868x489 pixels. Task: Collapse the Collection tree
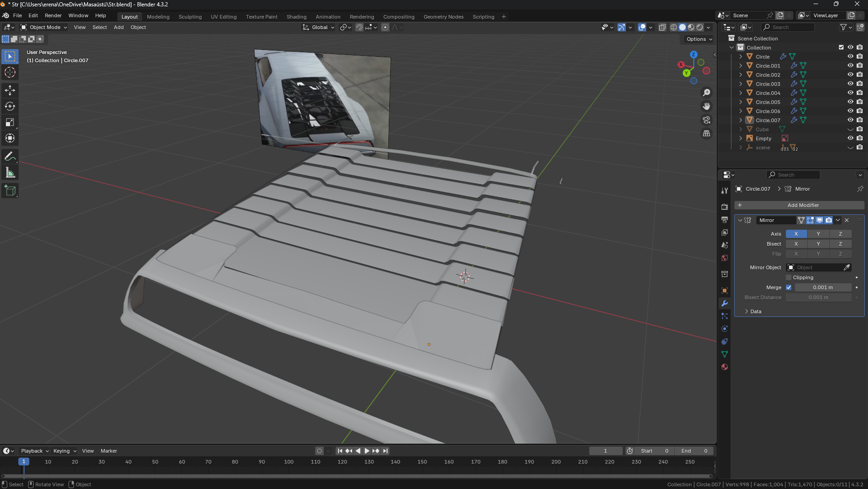pyautogui.click(x=731, y=48)
